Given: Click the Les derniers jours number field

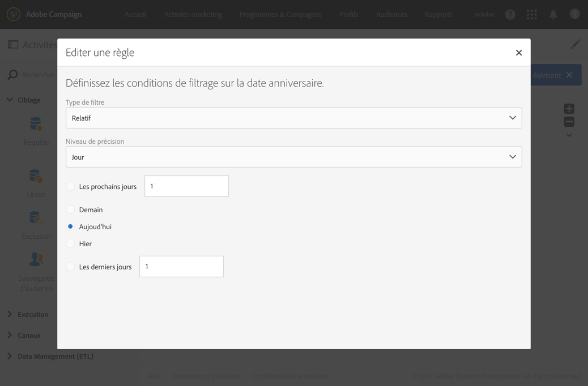Looking at the screenshot, I should [181, 267].
